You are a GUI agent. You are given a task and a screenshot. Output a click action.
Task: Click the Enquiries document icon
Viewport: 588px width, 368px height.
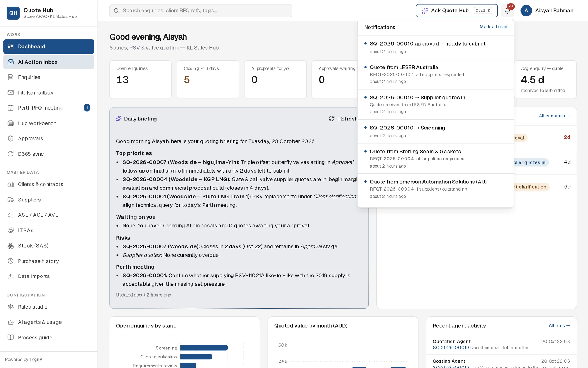click(x=11, y=77)
